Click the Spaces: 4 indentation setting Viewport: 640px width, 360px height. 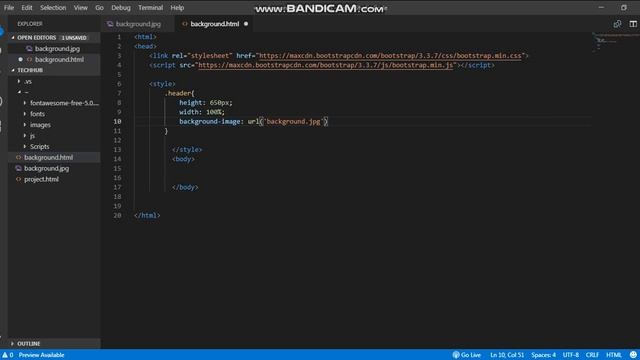543,355
